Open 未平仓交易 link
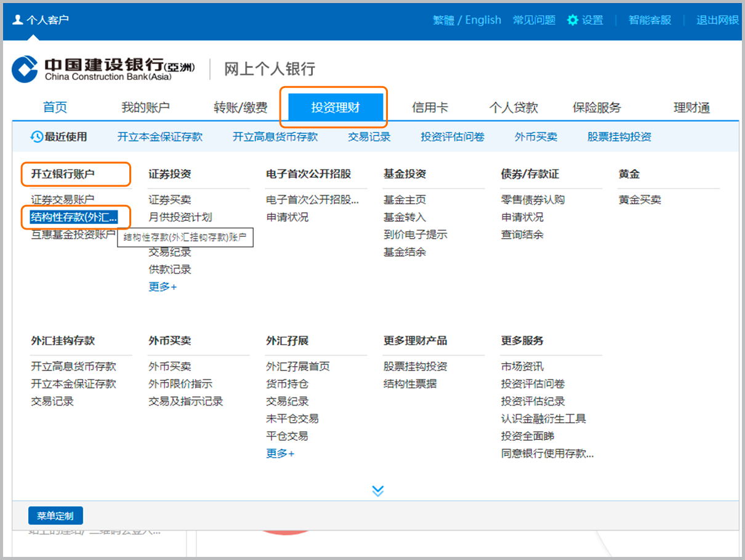745x560 pixels. click(292, 418)
